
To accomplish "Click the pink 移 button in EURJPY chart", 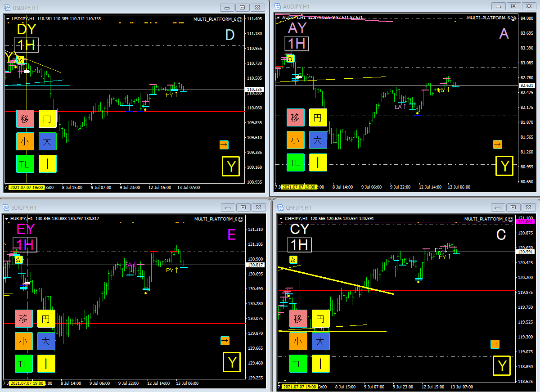I will [x=23, y=319].
